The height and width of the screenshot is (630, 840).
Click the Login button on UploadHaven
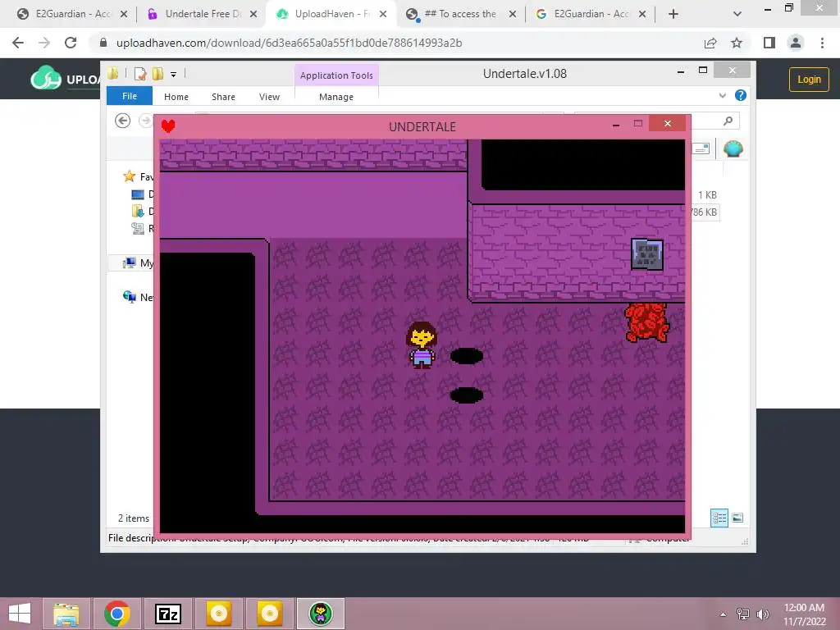[809, 80]
